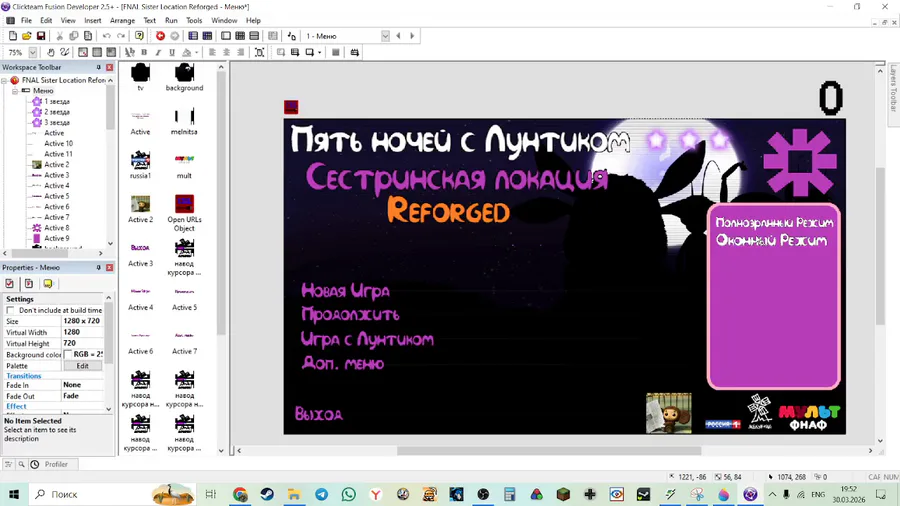Select the 'russia1' object thumbnail
Image resolution: width=900 pixels, height=506 pixels.
coord(140,165)
